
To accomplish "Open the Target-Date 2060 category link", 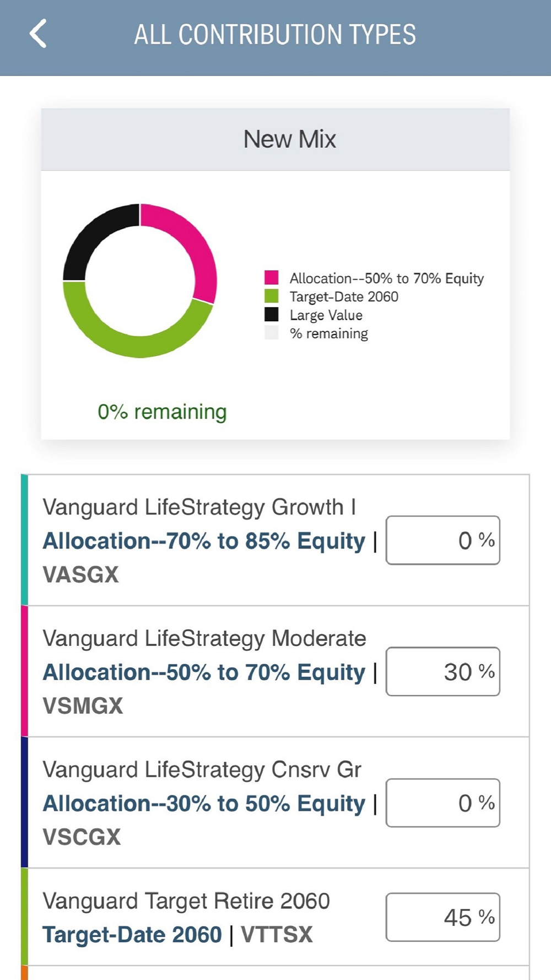I will point(132,935).
